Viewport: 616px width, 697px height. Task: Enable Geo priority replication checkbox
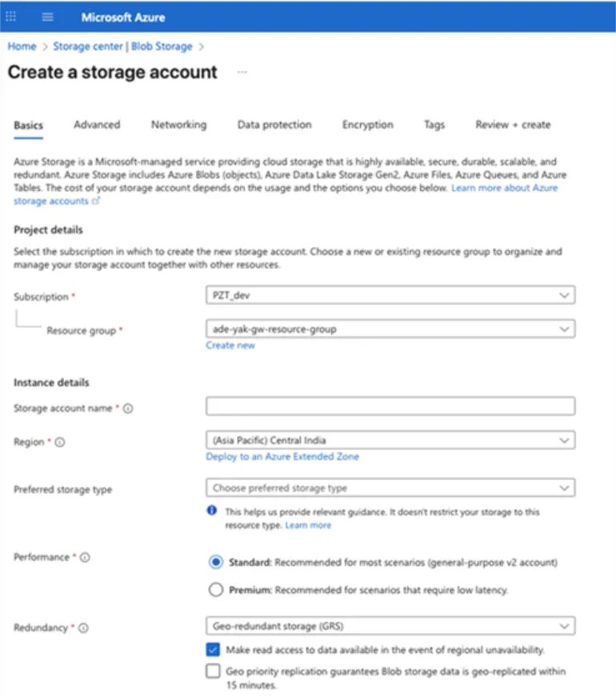(213, 671)
